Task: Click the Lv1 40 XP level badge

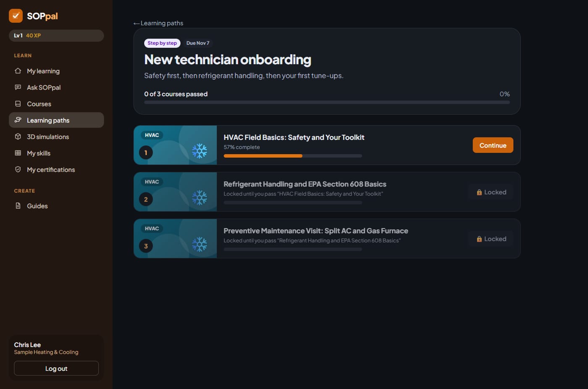Action: tap(56, 35)
